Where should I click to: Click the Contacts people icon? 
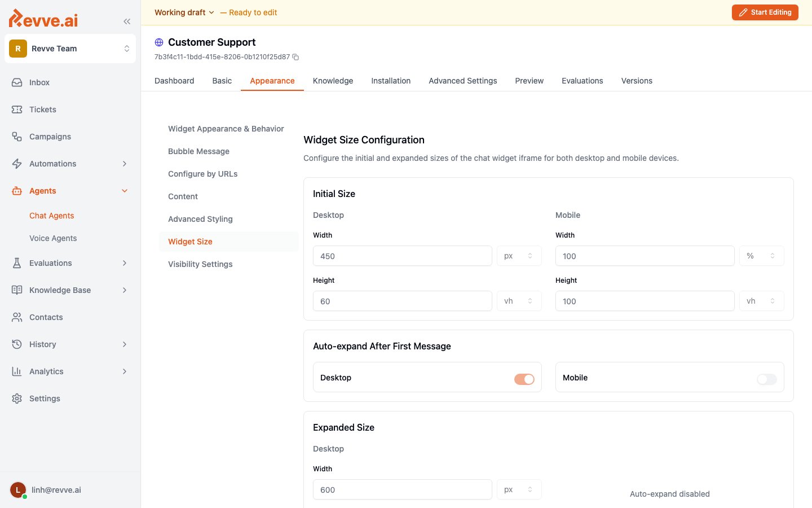(17, 317)
